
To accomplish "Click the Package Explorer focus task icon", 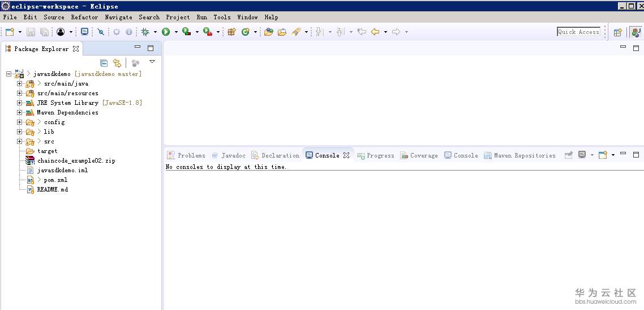I will coord(135,63).
